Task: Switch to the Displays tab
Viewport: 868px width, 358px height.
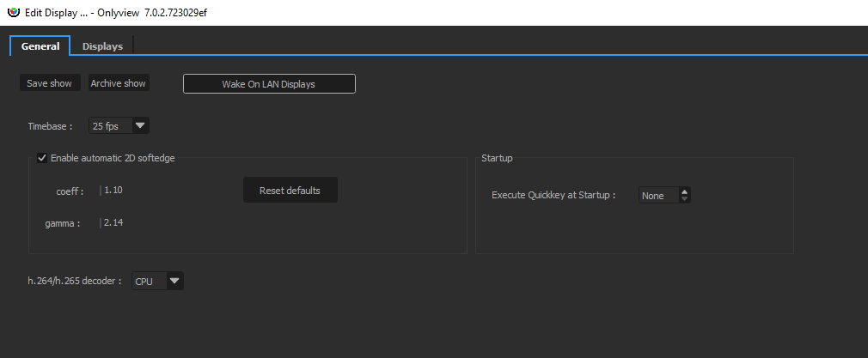Action: tap(102, 46)
